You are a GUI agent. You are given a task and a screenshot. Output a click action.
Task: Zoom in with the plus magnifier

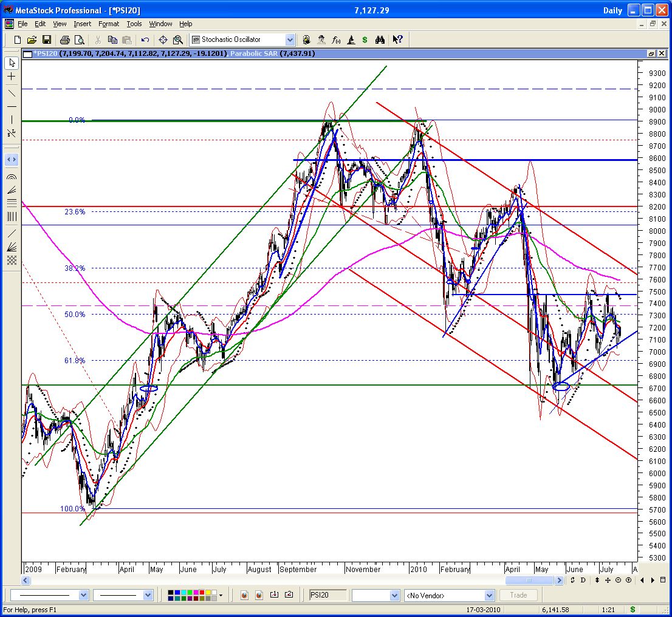[x=628, y=580]
